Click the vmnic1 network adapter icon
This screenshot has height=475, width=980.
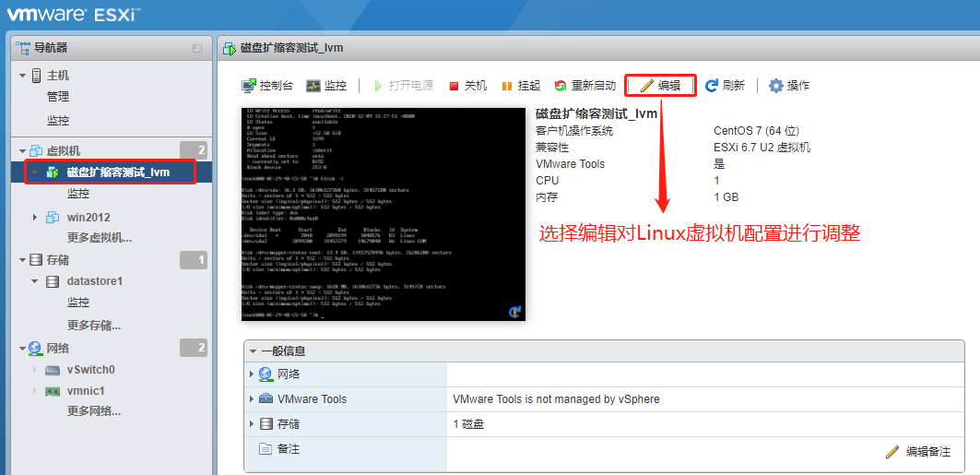53,391
